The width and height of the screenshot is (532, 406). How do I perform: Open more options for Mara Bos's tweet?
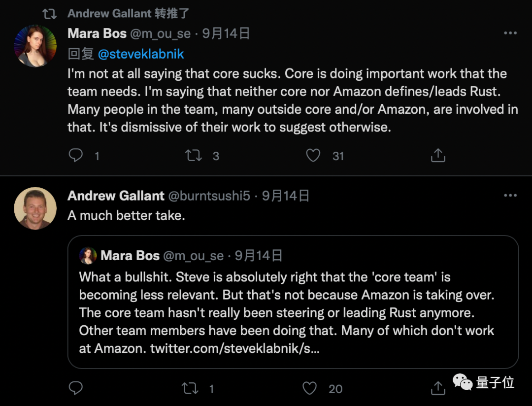click(x=510, y=33)
